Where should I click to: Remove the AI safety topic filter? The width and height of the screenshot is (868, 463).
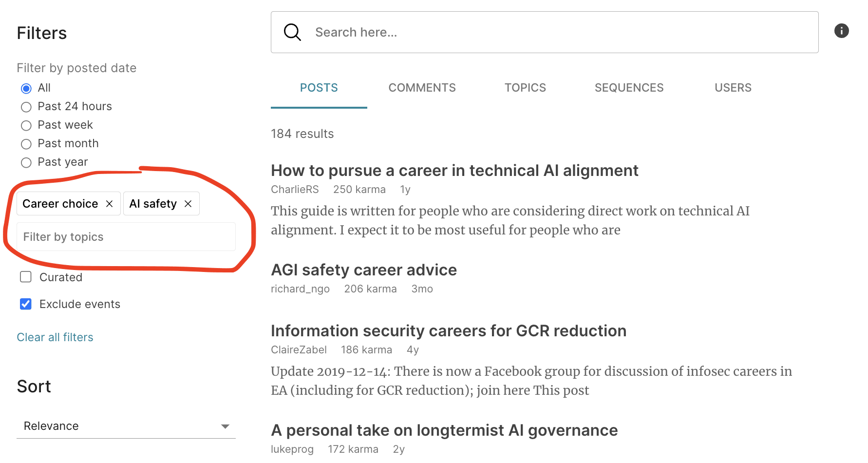(188, 204)
